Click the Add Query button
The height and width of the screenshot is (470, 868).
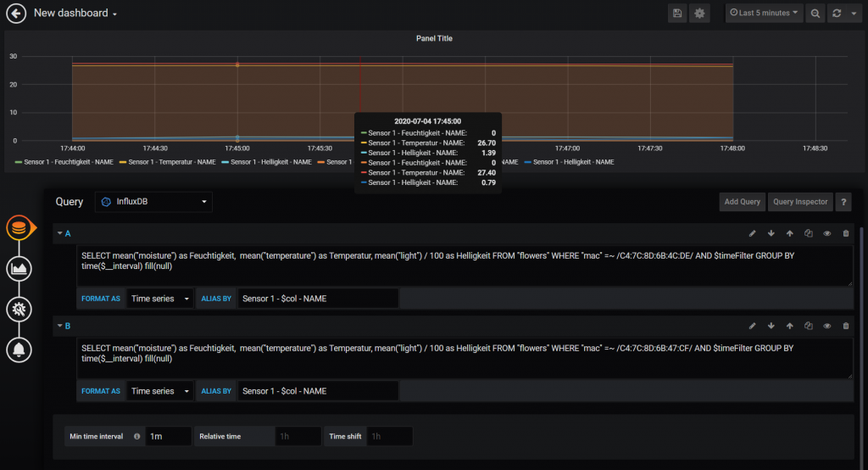pos(742,202)
